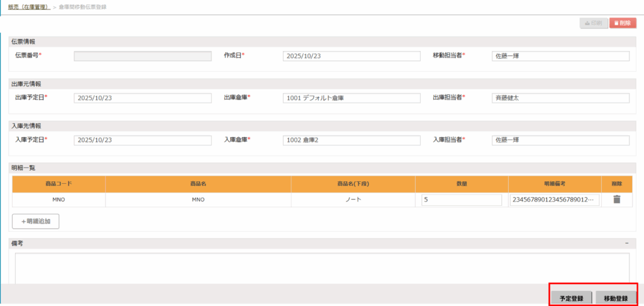Click the 出庫担当者 field showing 斉藤健太
This screenshot has width=644, height=306.
[x=560, y=98]
